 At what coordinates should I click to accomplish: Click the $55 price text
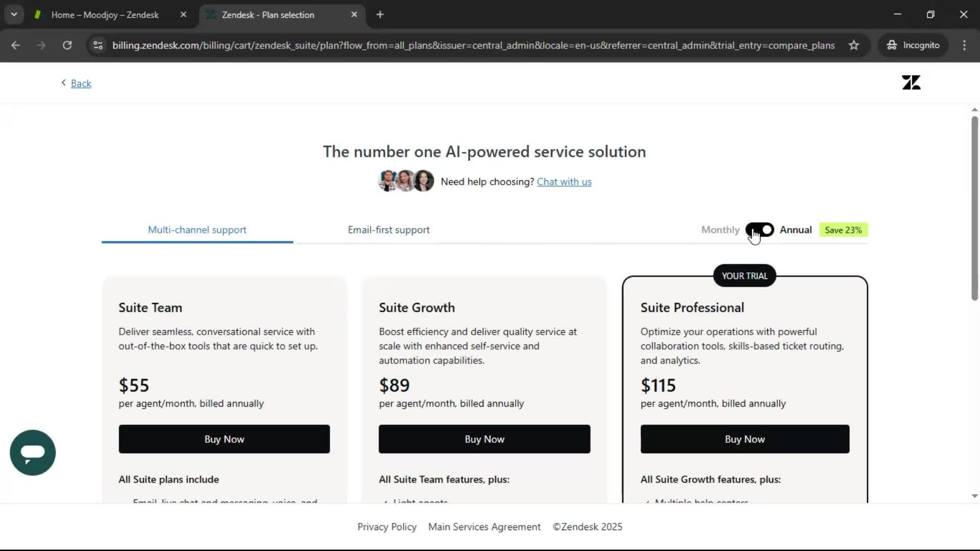click(134, 385)
